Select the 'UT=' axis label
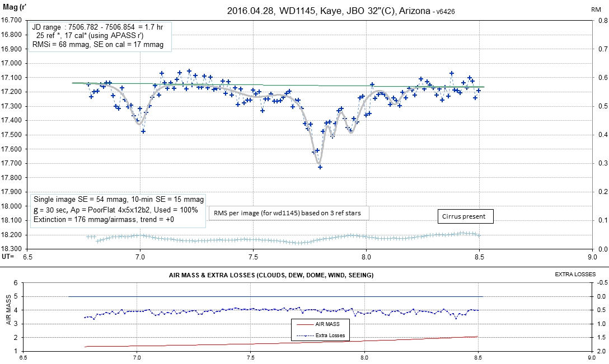The height and width of the screenshot is (364, 609). pyautogui.click(x=7, y=257)
